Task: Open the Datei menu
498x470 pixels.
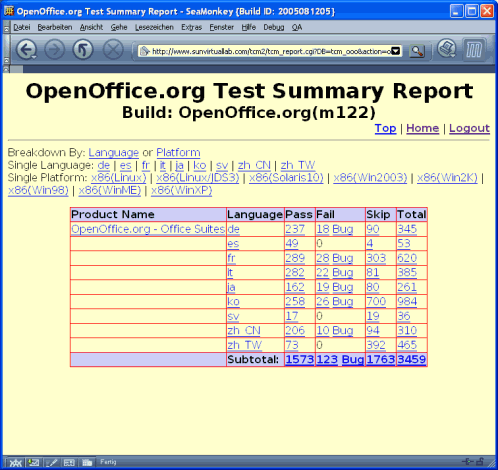Action: click(22, 27)
